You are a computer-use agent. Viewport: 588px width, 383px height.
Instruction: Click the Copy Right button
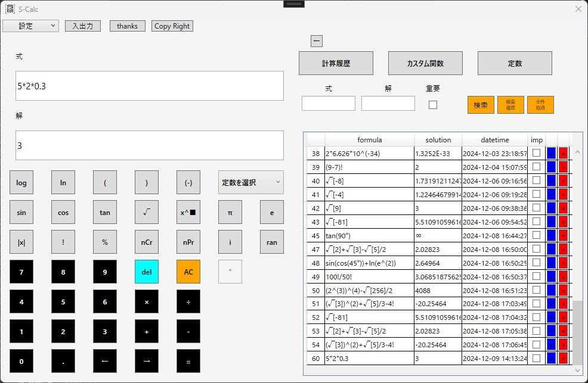click(172, 26)
